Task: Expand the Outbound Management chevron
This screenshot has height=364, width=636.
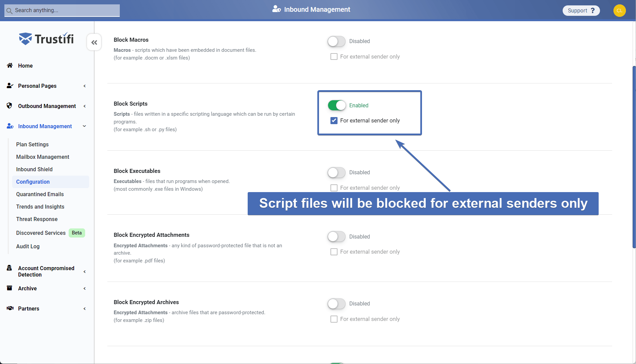Action: pos(84,106)
